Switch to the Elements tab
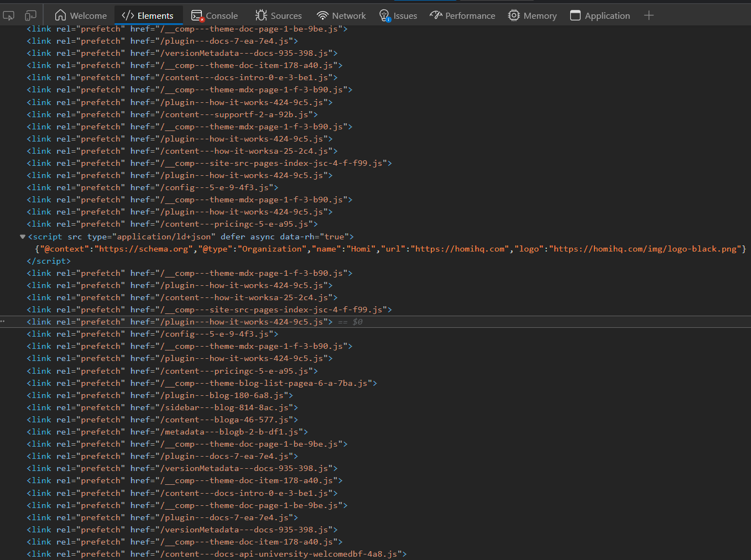751x560 pixels. point(148,15)
